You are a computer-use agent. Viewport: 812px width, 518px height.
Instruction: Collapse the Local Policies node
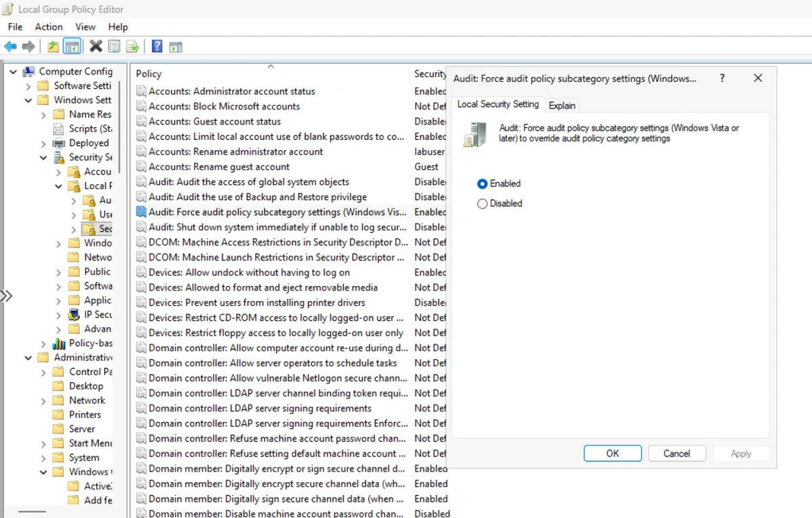click(x=59, y=186)
